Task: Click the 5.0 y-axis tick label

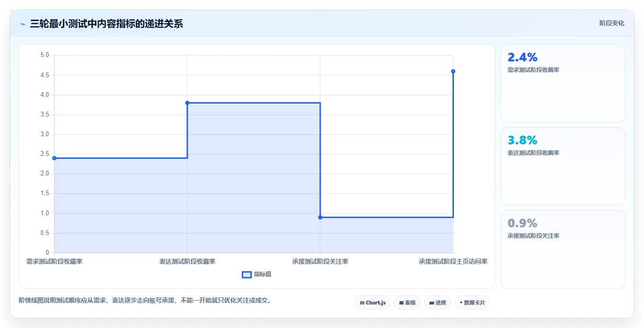Action: coord(45,55)
